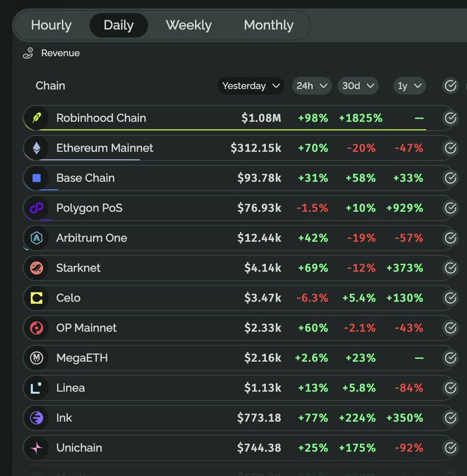
Task: Open the Polygon PoS name link
Action: [x=90, y=208]
